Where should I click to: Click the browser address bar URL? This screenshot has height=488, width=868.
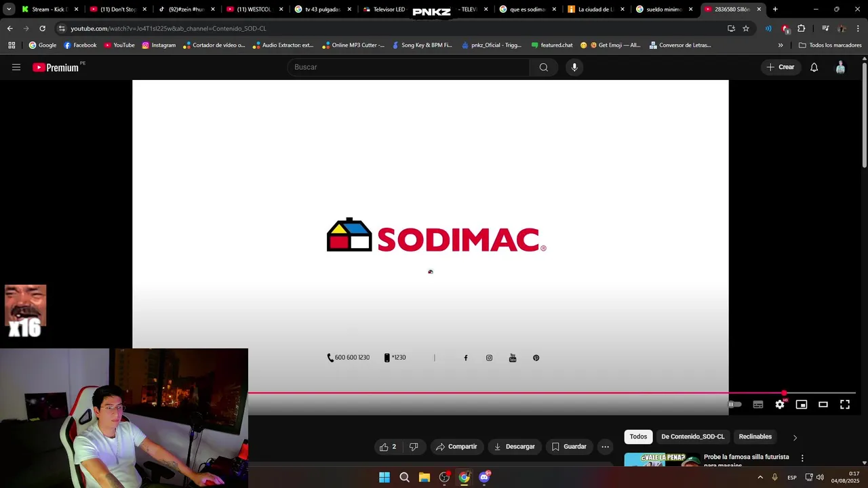[x=168, y=28]
